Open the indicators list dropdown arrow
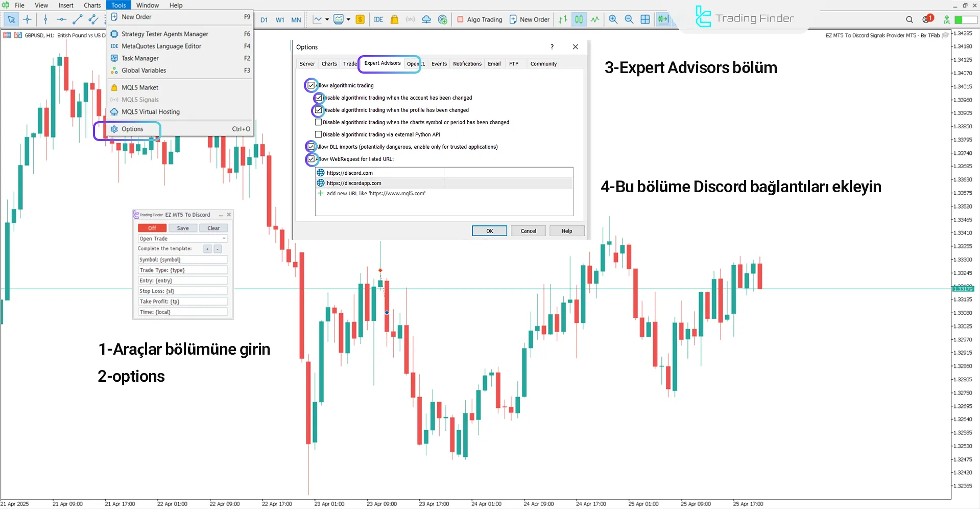This screenshot has width=980, height=509. pyautogui.click(x=327, y=19)
